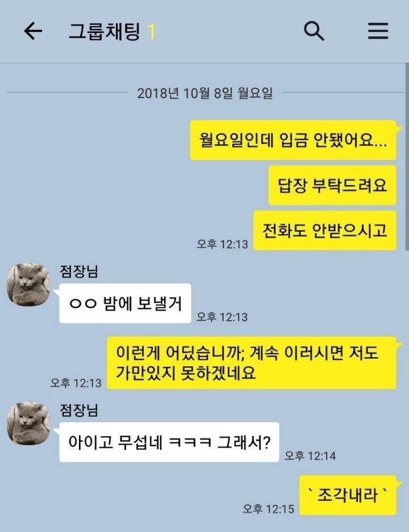Tap the first 점장님 sender name

[79, 271]
